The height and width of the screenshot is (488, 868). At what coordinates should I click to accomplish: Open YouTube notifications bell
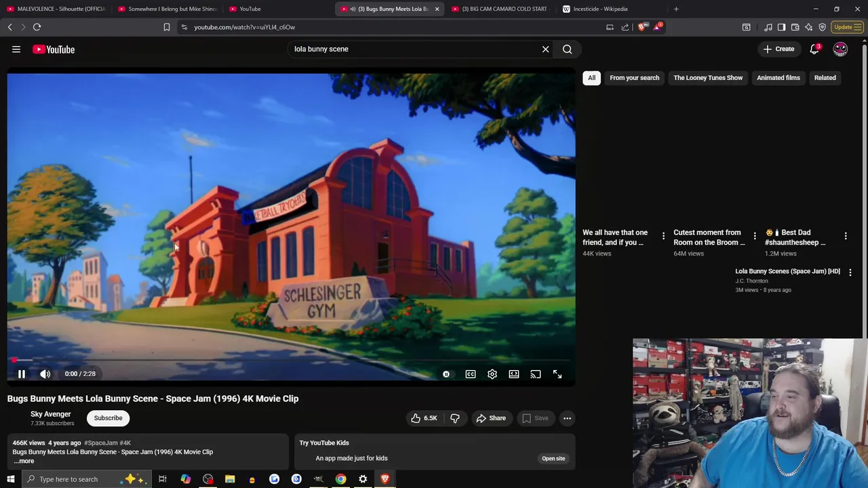coord(814,49)
